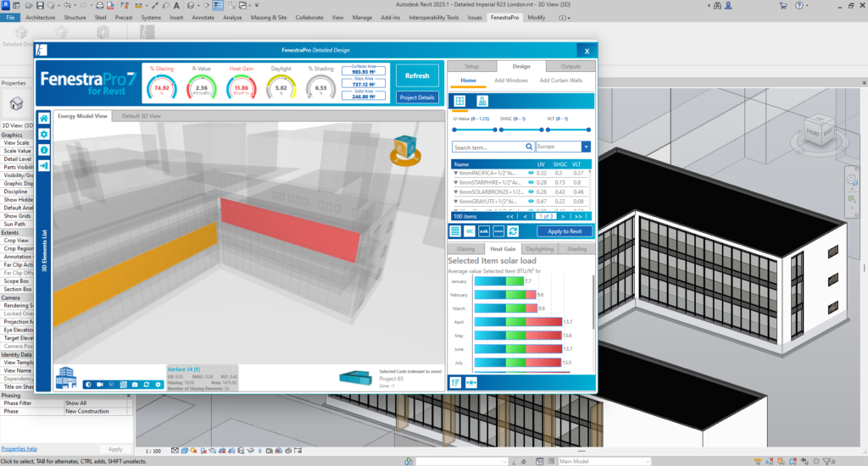Click the home icon in the FenestraPro sidebar
This screenshot has width=868, height=466.
point(44,119)
